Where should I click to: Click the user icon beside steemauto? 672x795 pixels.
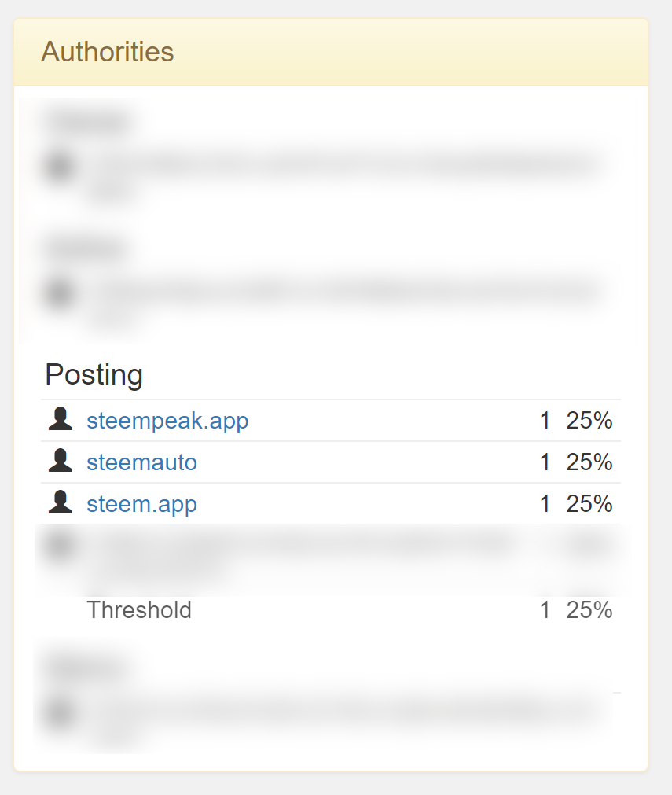click(x=61, y=462)
